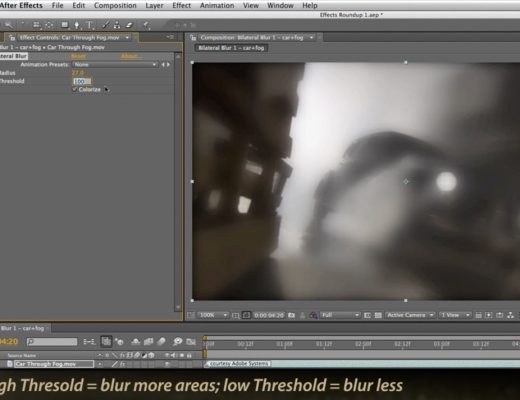Click the timeline current time 4:20 display
The height and width of the screenshot is (400, 520).
[9, 342]
